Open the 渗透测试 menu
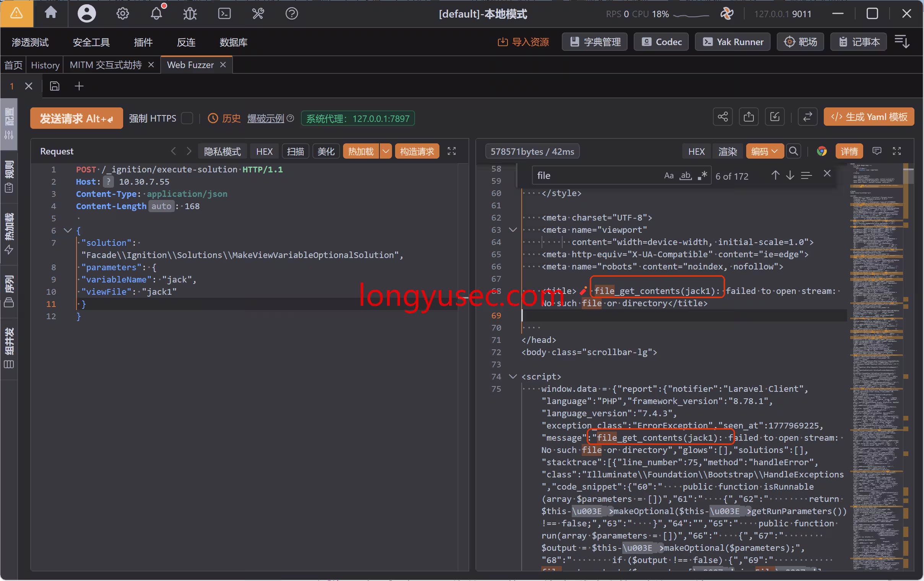Image resolution: width=924 pixels, height=581 pixels. [30, 42]
